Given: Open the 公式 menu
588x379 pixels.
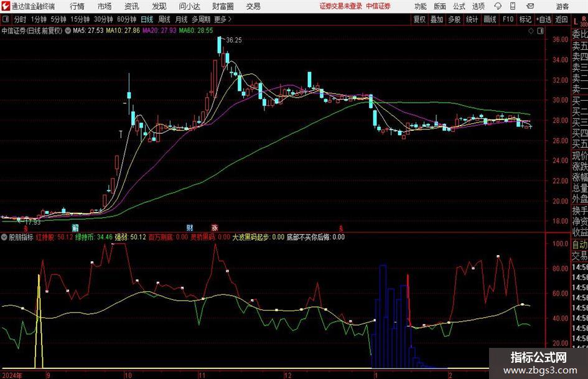Looking at the screenshot, I should click(459, 6).
